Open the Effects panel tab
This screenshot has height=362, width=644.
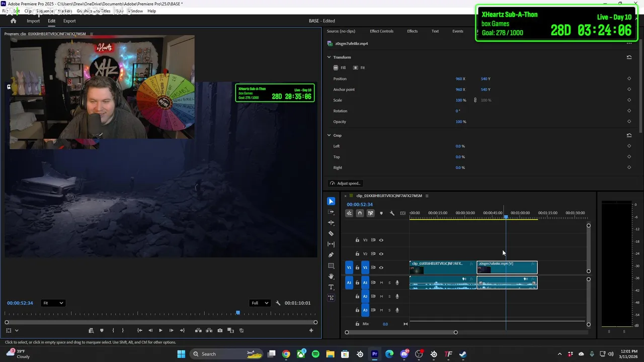[x=413, y=31]
